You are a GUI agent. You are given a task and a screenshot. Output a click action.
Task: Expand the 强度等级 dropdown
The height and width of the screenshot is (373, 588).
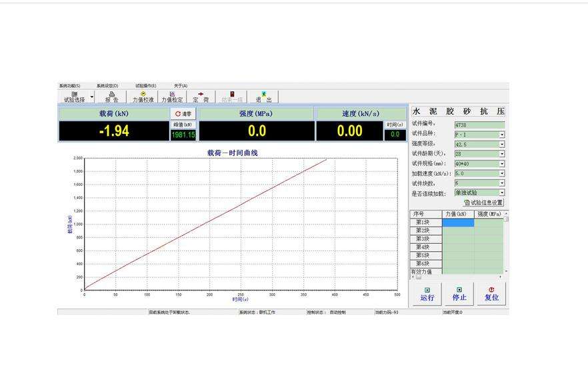tap(502, 144)
